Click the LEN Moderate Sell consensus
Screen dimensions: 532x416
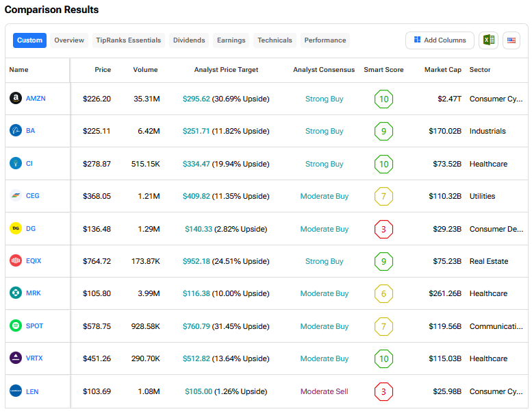[324, 391]
